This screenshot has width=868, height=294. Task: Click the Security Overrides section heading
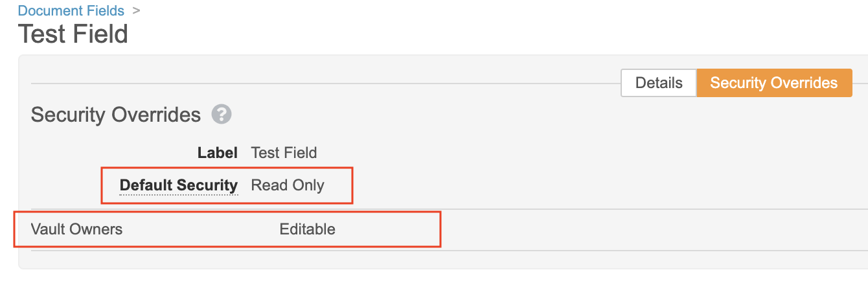[x=116, y=115]
